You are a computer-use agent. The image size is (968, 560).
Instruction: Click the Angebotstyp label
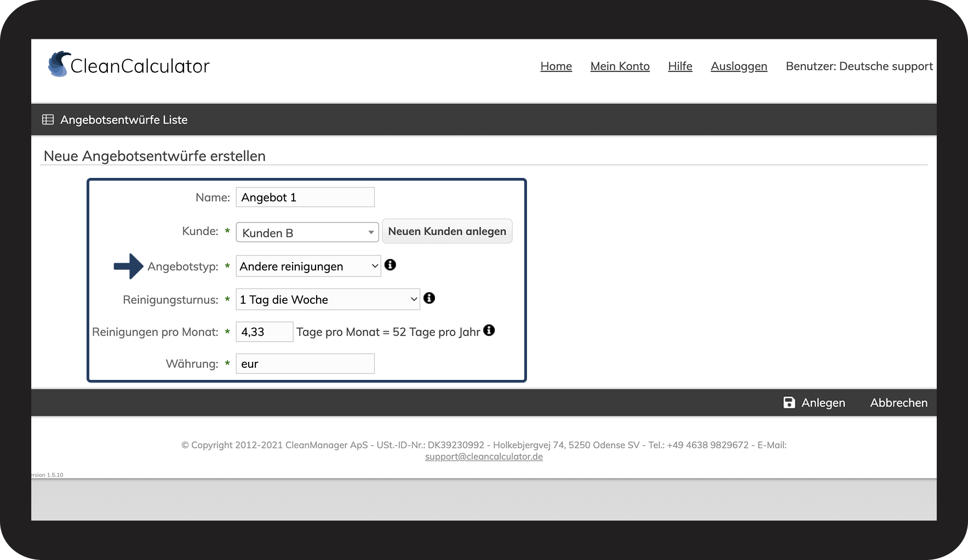[182, 267]
